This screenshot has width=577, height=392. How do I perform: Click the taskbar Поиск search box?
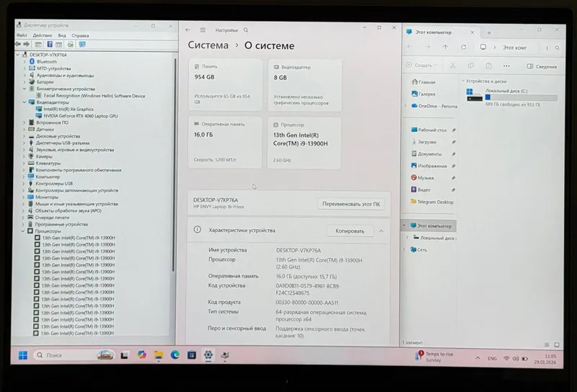[x=74, y=355]
